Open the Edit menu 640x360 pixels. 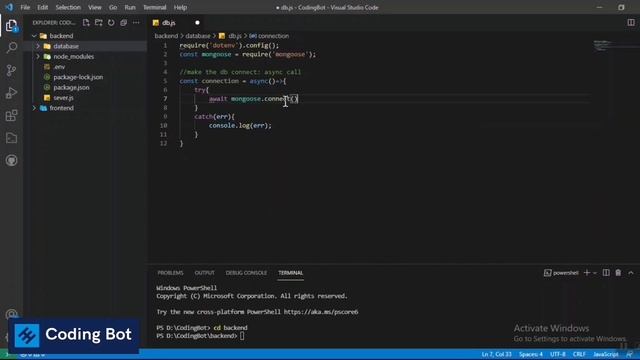(x=42, y=7)
